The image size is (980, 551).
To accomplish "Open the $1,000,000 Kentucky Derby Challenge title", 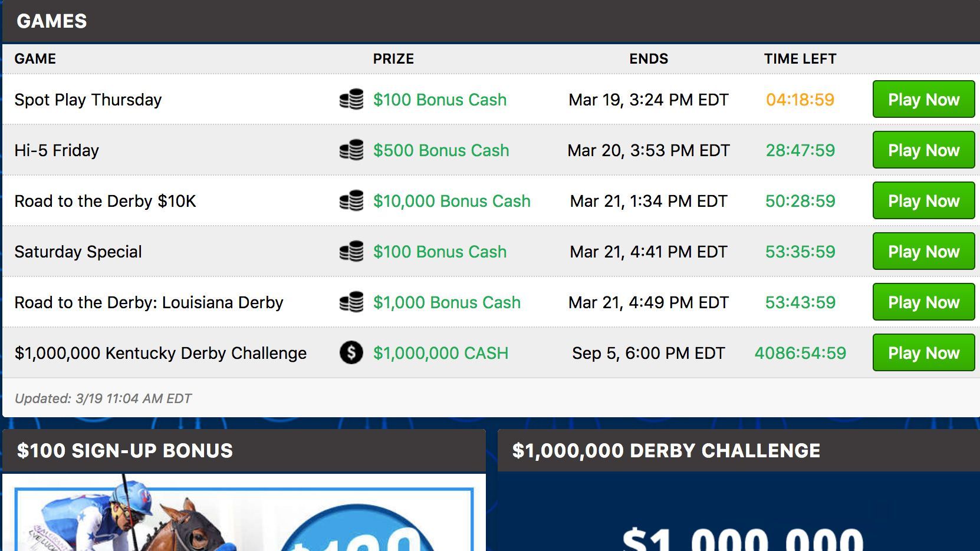I will click(160, 353).
